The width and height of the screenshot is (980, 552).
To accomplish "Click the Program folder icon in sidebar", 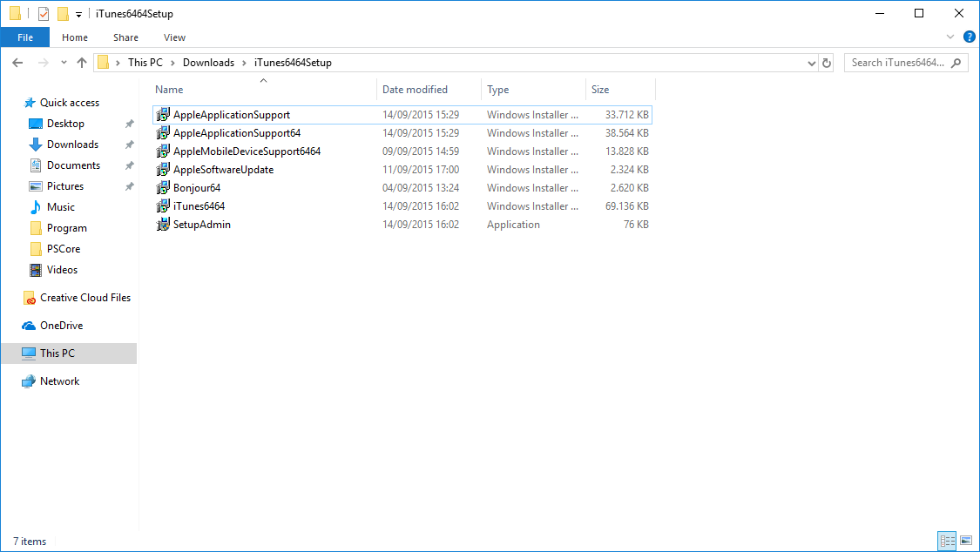I will [x=36, y=228].
